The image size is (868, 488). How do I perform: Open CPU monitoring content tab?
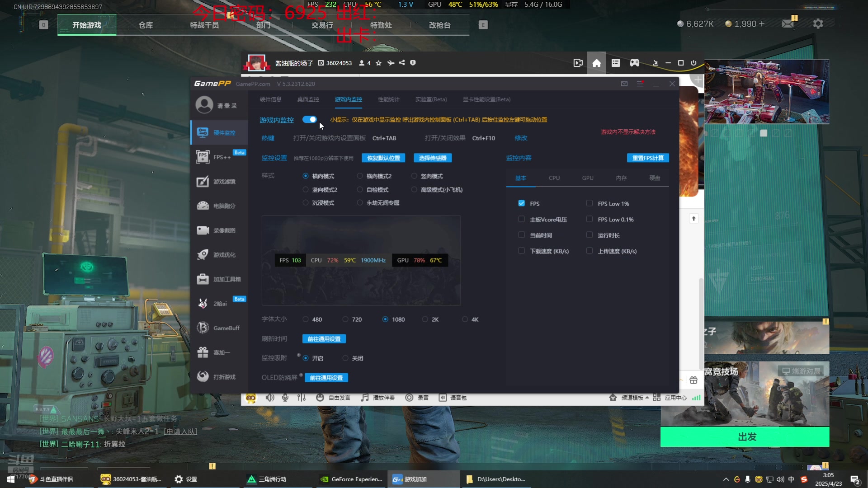[x=554, y=178]
